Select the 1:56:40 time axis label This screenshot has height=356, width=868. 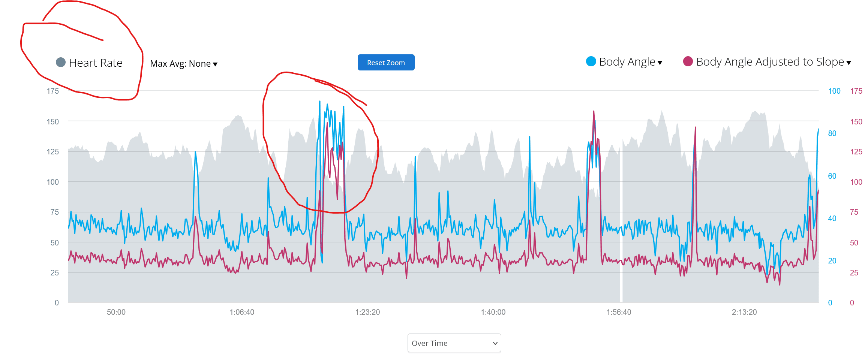click(x=619, y=312)
